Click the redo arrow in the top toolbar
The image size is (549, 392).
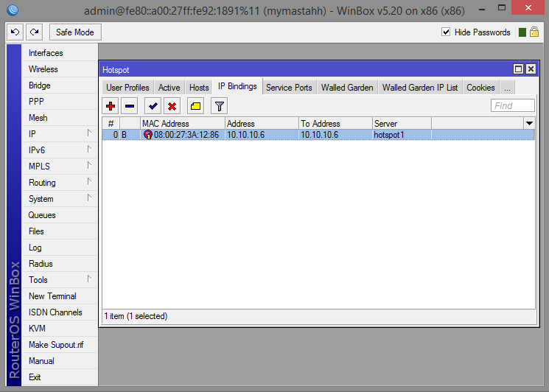click(x=35, y=32)
